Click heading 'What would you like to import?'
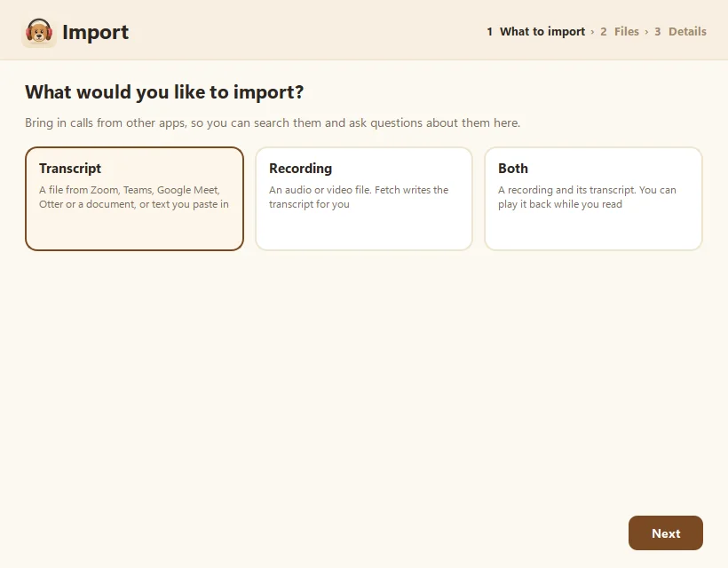 coord(164,92)
